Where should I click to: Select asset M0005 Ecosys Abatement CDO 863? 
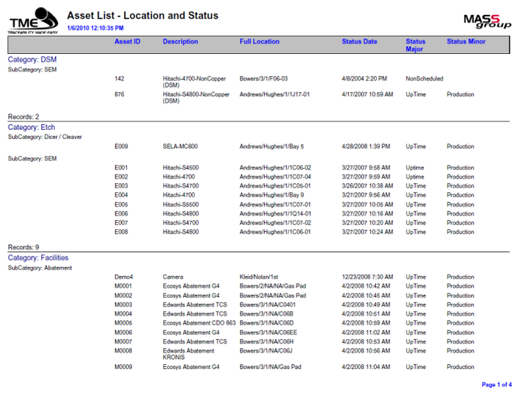tap(199, 323)
